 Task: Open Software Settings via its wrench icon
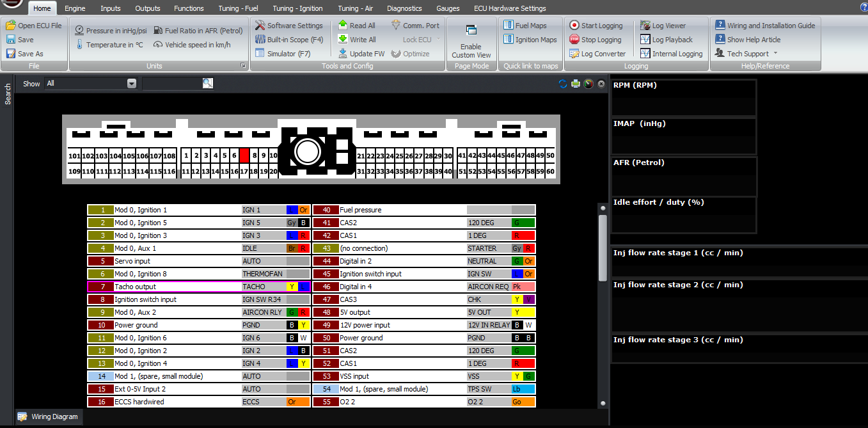click(260, 26)
